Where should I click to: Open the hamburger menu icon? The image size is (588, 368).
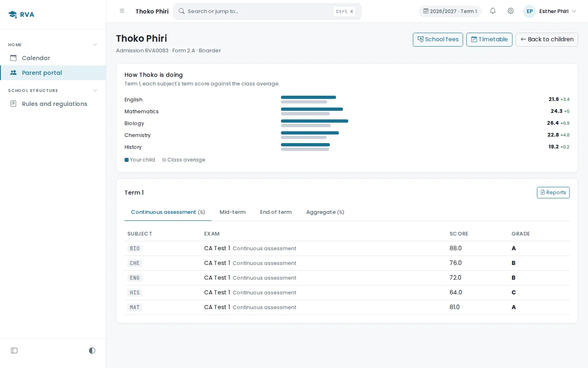coord(122,11)
